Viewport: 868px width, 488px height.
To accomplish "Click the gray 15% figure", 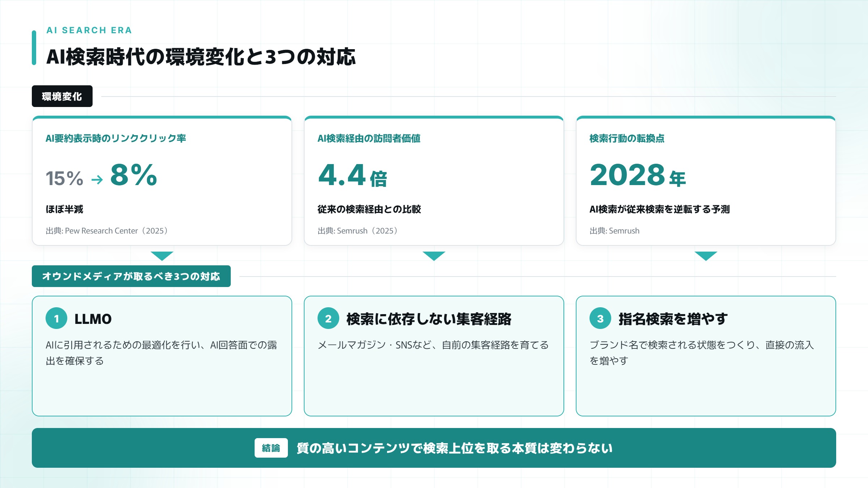I will 64,178.
